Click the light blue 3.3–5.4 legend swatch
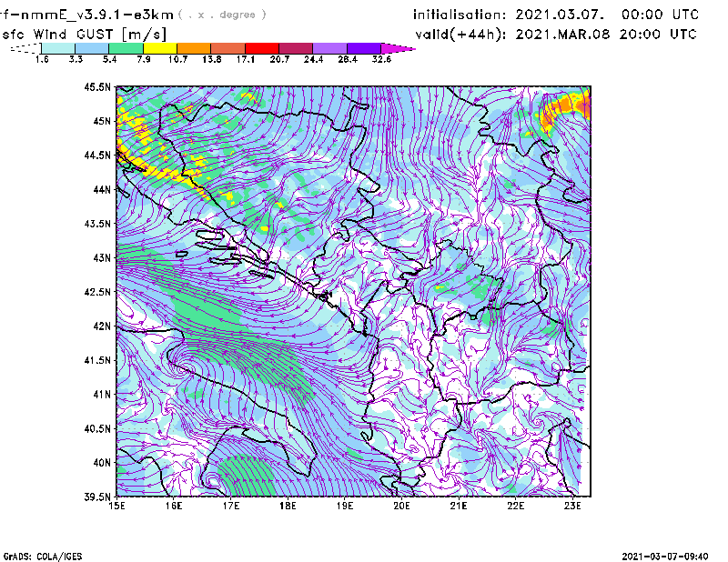 click(x=92, y=48)
